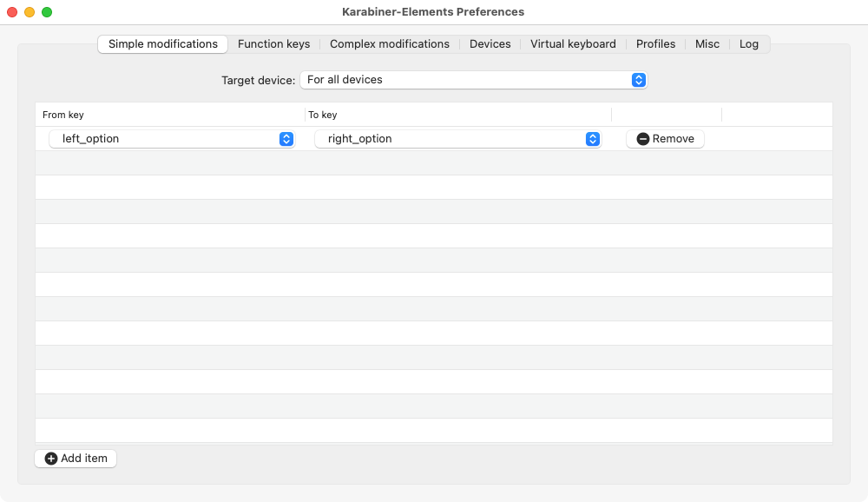This screenshot has height=502, width=868.
Task: Open the right_option chevron arrows
Action: click(x=593, y=139)
